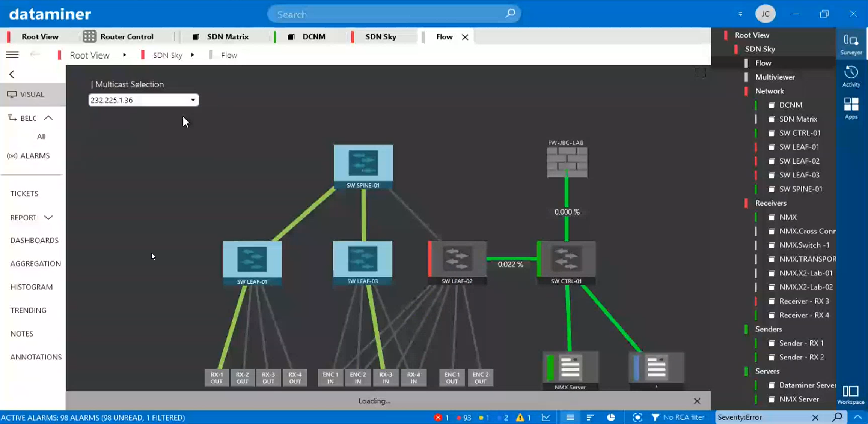The image size is (868, 424).
Task: Collapse the BELC section chevron
Action: [48, 118]
